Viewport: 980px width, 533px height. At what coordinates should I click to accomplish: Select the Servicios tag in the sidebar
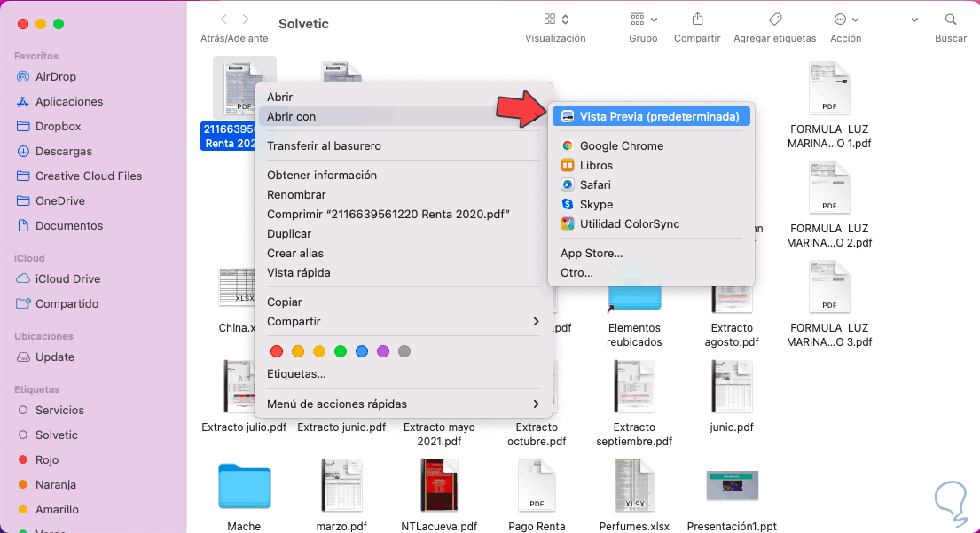[x=51, y=410]
